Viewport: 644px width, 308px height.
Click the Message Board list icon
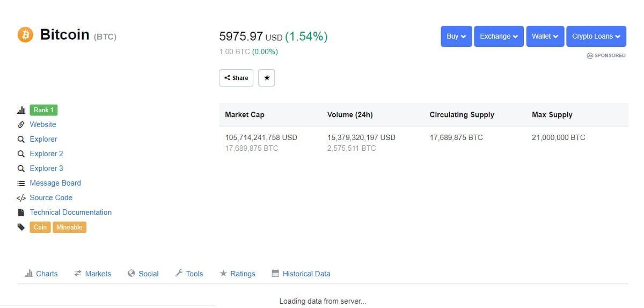tap(21, 183)
